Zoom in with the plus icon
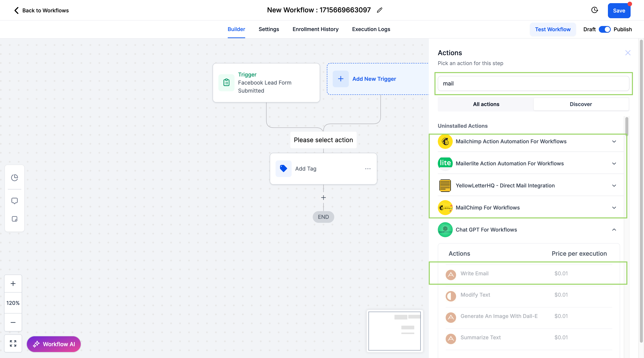This screenshot has width=644, height=358. click(x=13, y=283)
